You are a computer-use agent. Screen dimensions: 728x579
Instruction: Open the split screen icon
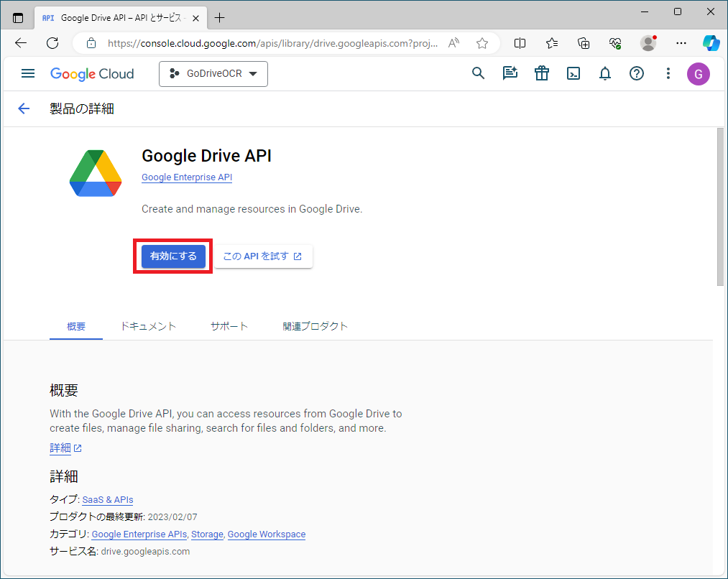[520, 43]
